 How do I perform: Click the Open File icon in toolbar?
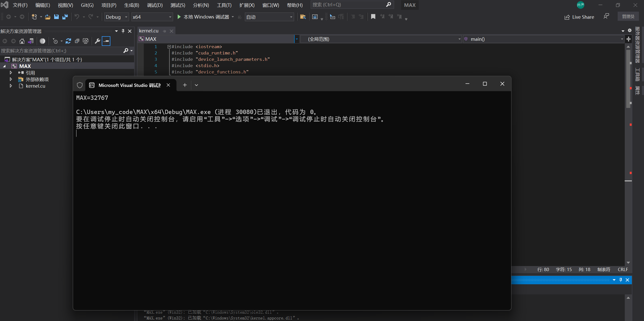(48, 17)
